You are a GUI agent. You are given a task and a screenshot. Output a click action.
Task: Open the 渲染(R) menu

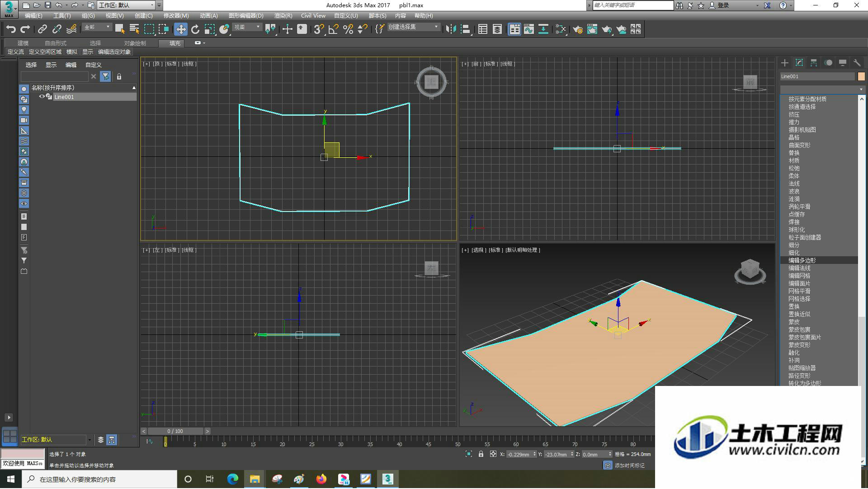click(283, 16)
